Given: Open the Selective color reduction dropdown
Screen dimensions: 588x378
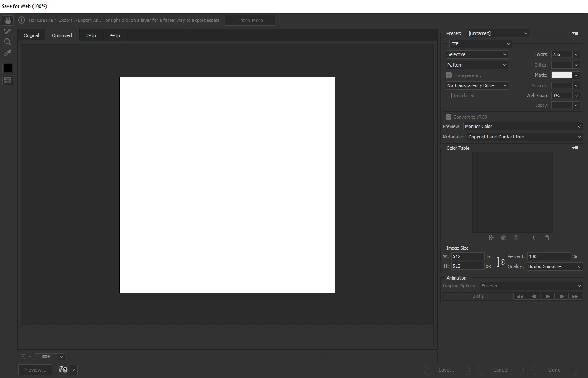Looking at the screenshot, I should pos(477,54).
